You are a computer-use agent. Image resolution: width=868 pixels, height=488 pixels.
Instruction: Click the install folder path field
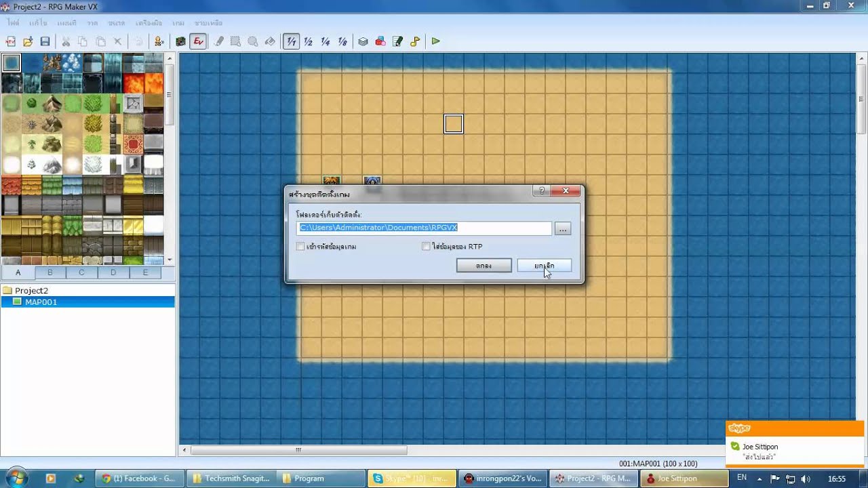coord(425,228)
